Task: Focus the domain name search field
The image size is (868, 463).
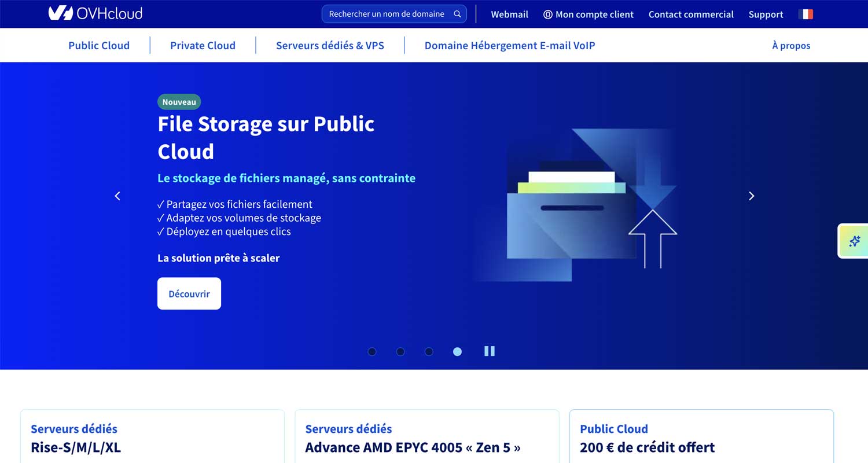Action: (x=394, y=14)
